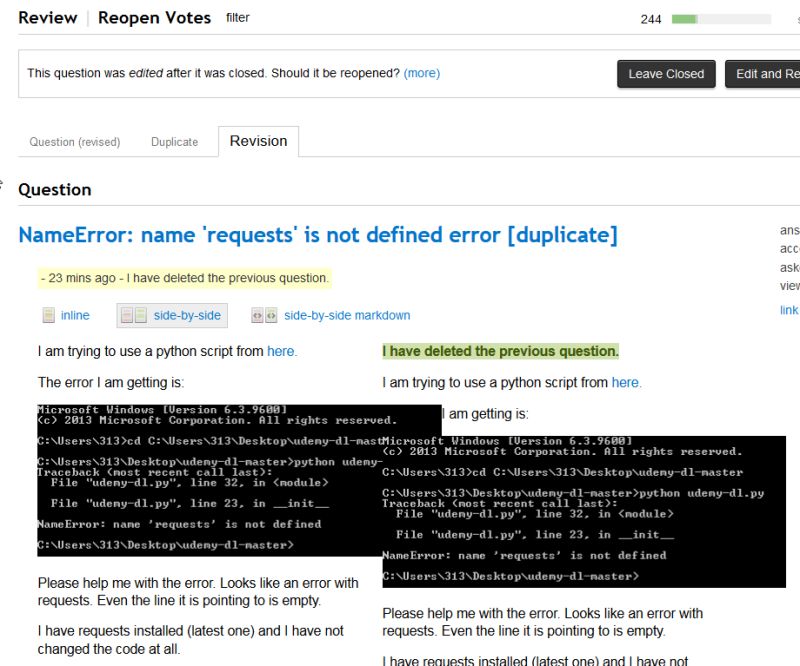The image size is (800, 666).
Task: Switch to the Duplicate tab
Action: 174,142
